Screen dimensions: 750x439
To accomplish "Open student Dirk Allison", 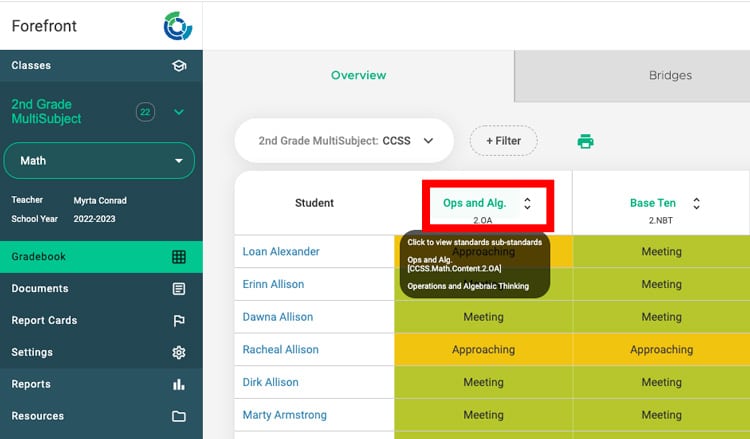I will (x=270, y=382).
